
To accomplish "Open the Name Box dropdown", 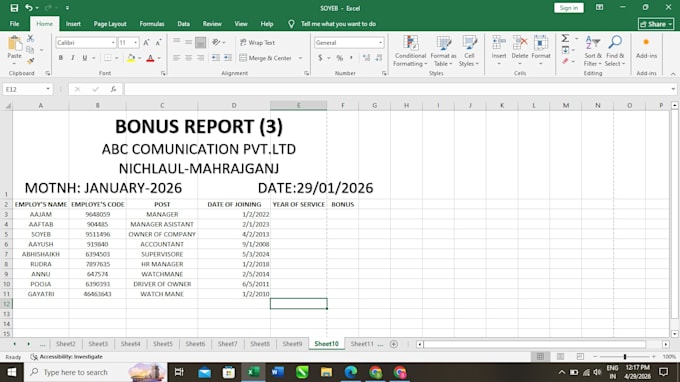I will tap(48, 89).
